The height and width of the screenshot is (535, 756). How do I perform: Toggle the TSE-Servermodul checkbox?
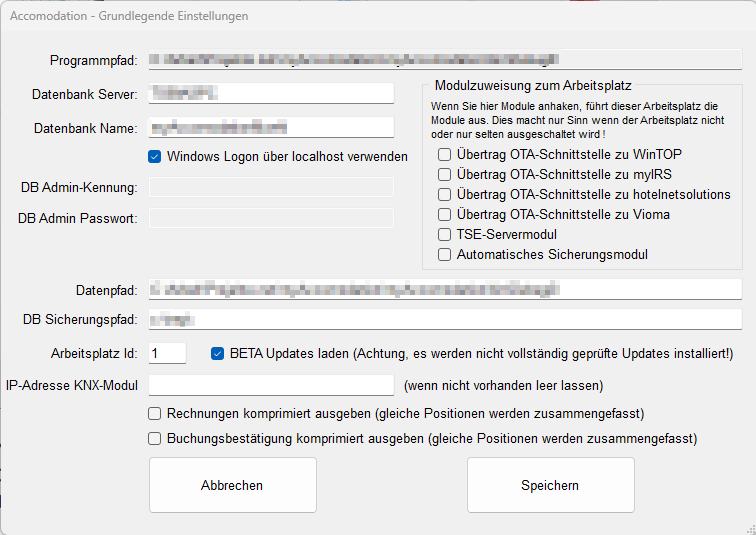[444, 235]
